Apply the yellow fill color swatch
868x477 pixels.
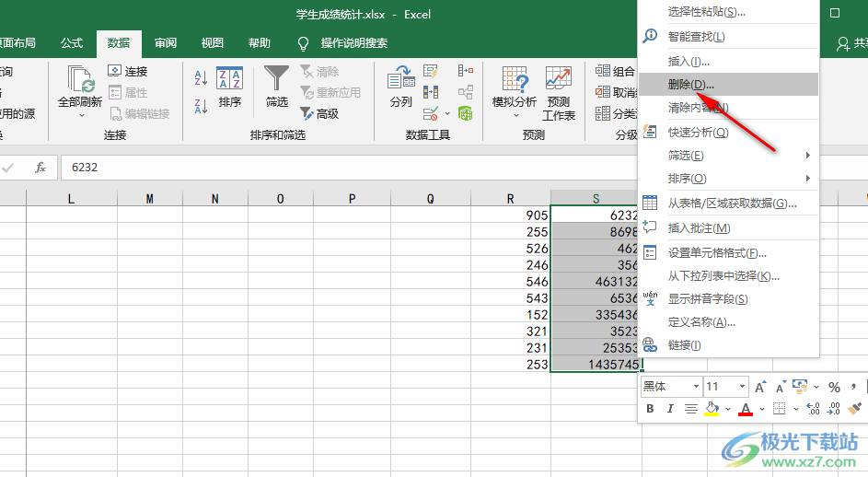tap(712, 409)
